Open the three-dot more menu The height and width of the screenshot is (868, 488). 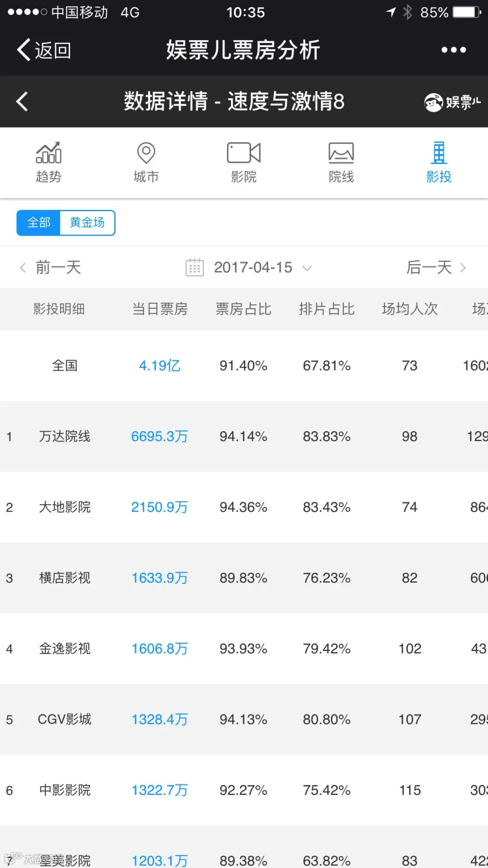coord(453,50)
